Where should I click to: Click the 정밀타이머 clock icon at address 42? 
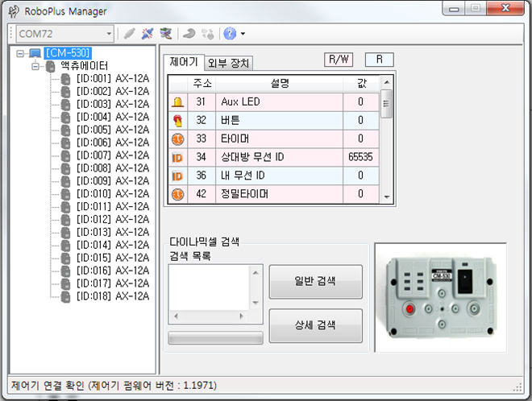point(177,194)
